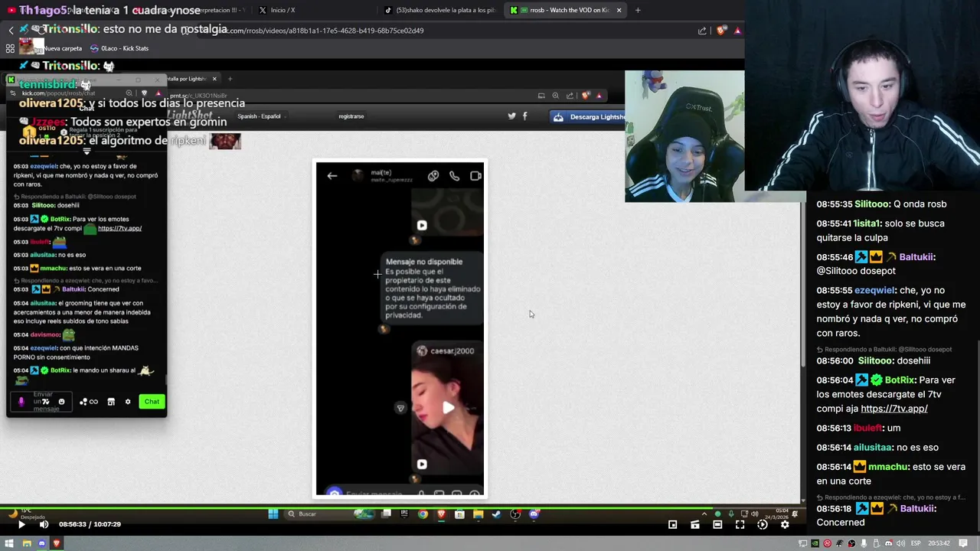Viewport: 980px width, 551px height.
Task: Play the caesar.j2000 reel thumbnail
Action: 448,408
